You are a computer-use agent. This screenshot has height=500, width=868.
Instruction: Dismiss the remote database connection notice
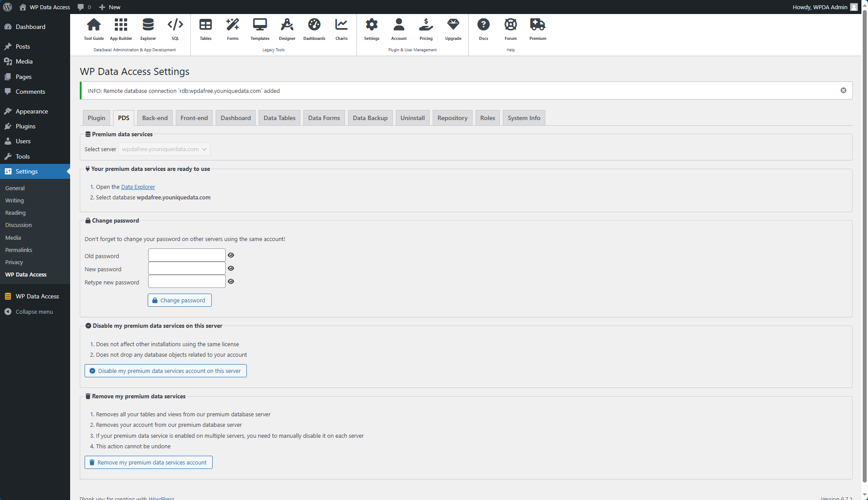(x=843, y=90)
